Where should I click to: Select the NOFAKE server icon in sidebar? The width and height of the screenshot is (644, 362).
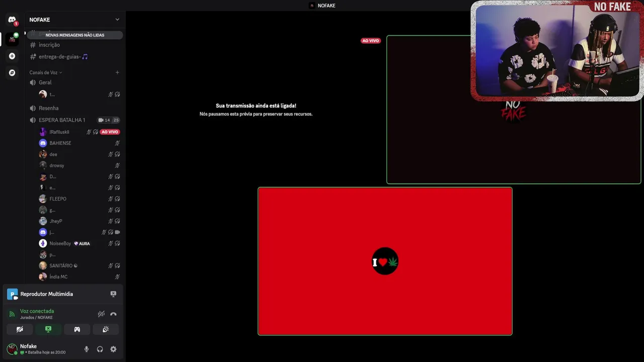tap(12, 39)
